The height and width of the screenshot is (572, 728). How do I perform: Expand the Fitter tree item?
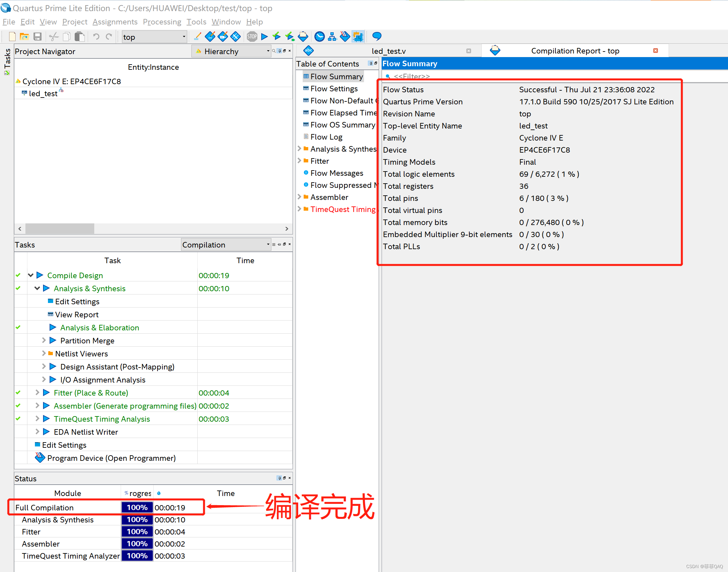pos(300,161)
